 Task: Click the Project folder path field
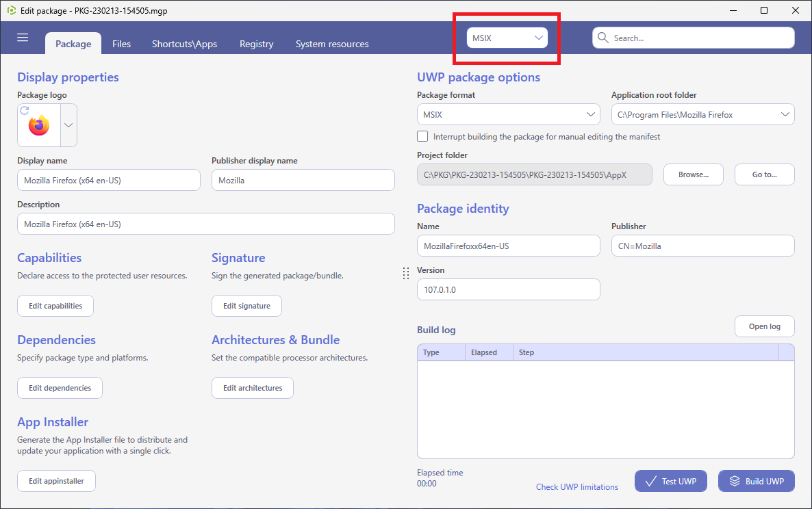(535, 175)
